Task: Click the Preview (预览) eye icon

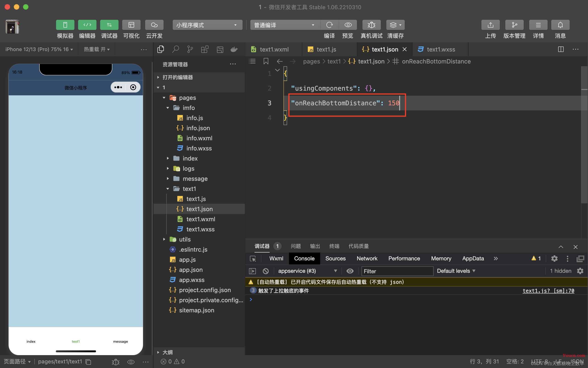Action: point(348,25)
